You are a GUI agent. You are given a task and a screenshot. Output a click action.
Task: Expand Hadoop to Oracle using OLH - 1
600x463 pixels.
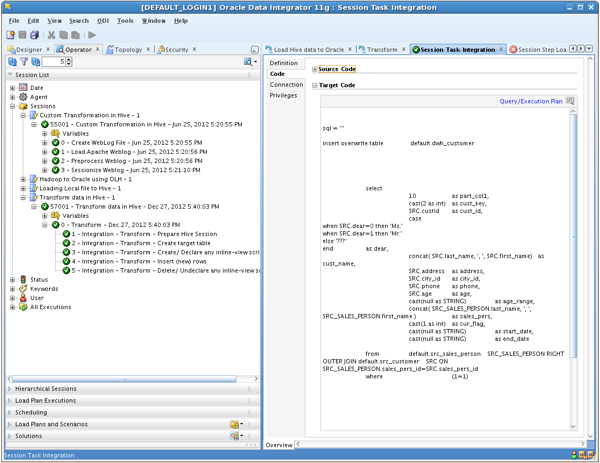click(23, 179)
